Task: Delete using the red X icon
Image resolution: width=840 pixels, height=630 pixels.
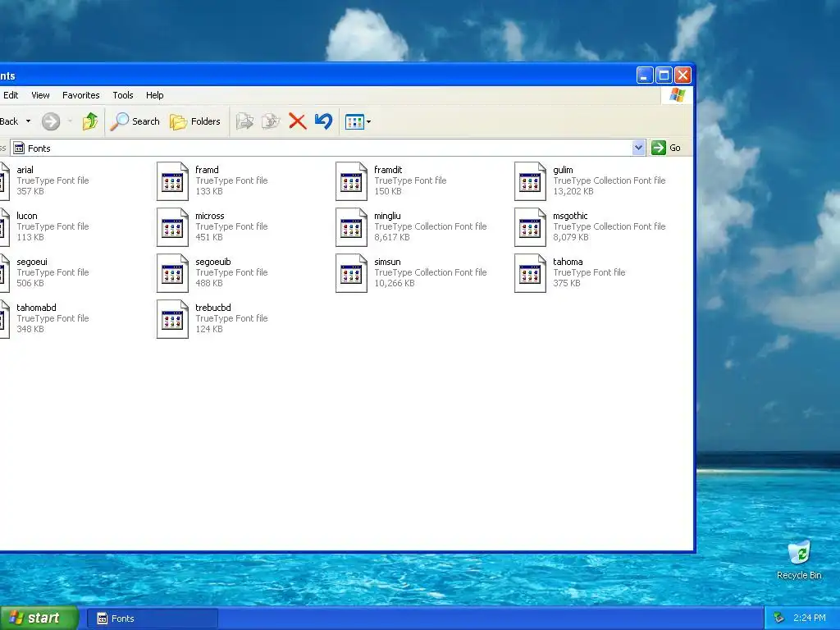Action: click(297, 121)
